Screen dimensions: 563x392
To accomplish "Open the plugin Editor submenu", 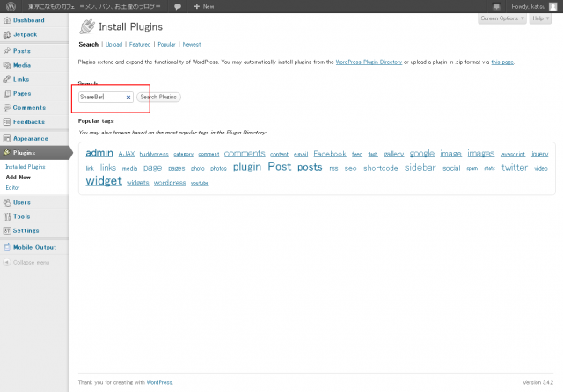I will tap(12, 187).
